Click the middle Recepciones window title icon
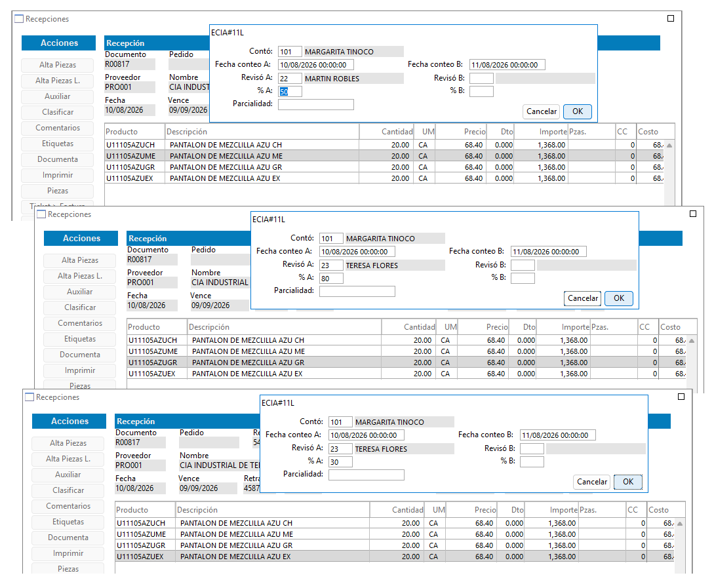Screen dimensions: 714x588 tap(41, 214)
